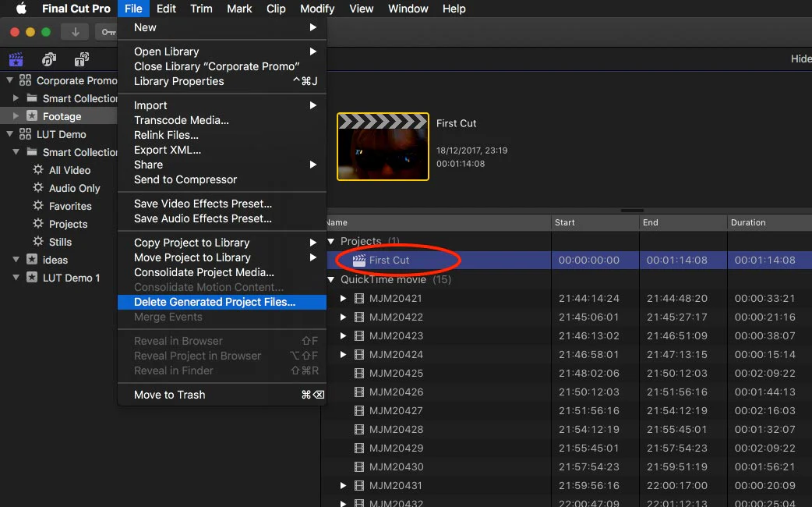Select the All Video smart collection

click(x=69, y=170)
